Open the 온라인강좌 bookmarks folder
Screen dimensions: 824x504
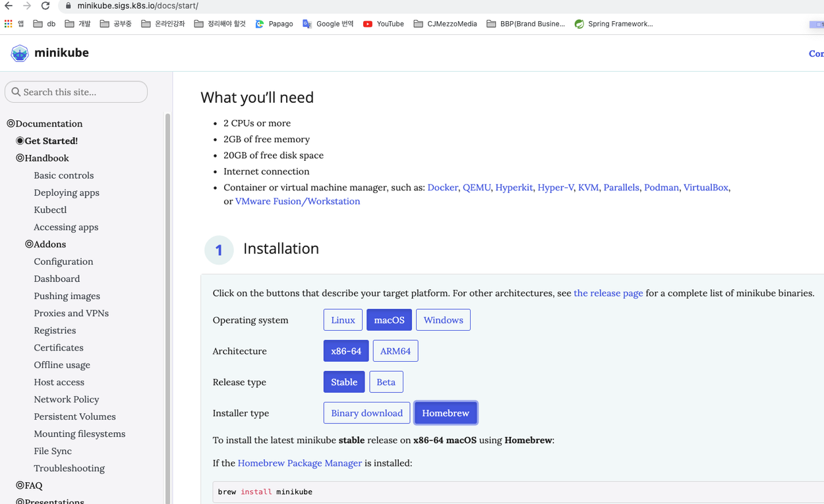(163, 24)
